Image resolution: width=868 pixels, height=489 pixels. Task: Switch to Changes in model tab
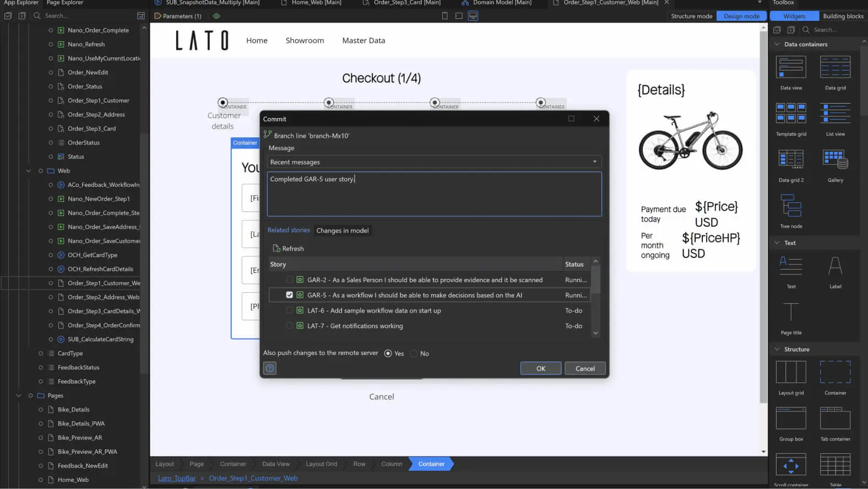pos(343,230)
